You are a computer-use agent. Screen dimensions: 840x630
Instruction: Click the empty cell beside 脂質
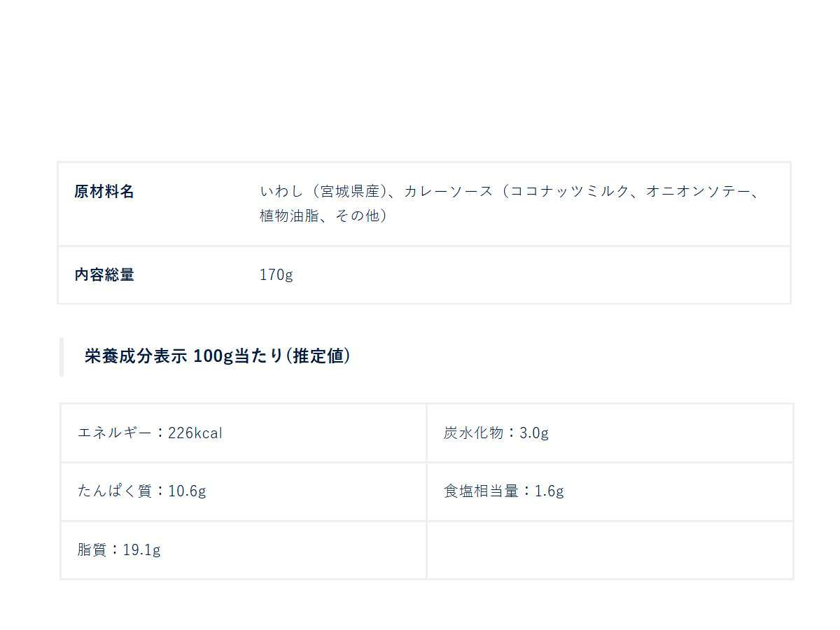(x=609, y=550)
